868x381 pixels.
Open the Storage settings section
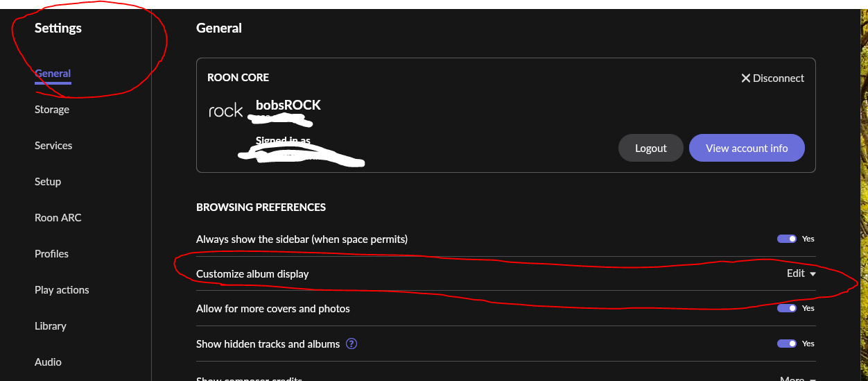[52, 110]
